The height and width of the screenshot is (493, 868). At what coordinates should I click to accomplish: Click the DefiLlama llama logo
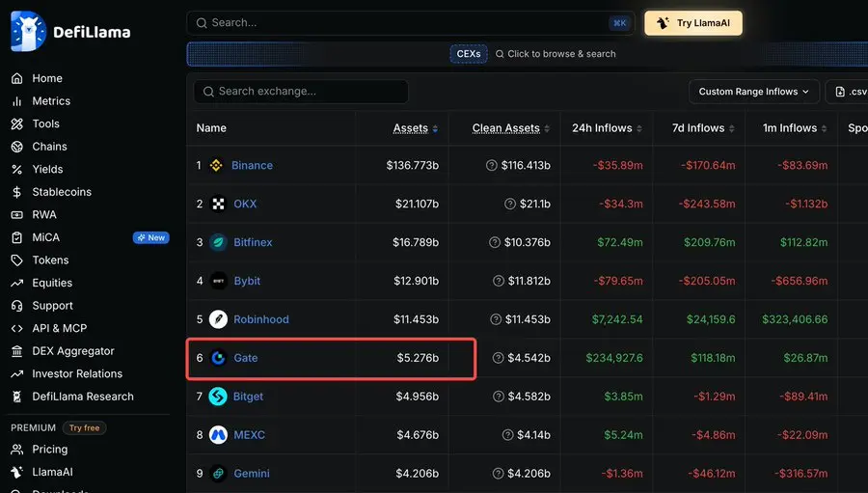(x=28, y=32)
